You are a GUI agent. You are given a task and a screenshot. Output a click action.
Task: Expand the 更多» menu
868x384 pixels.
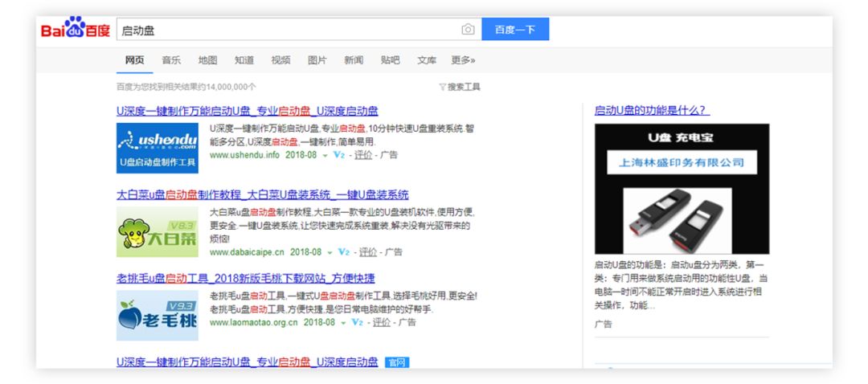[x=464, y=60]
